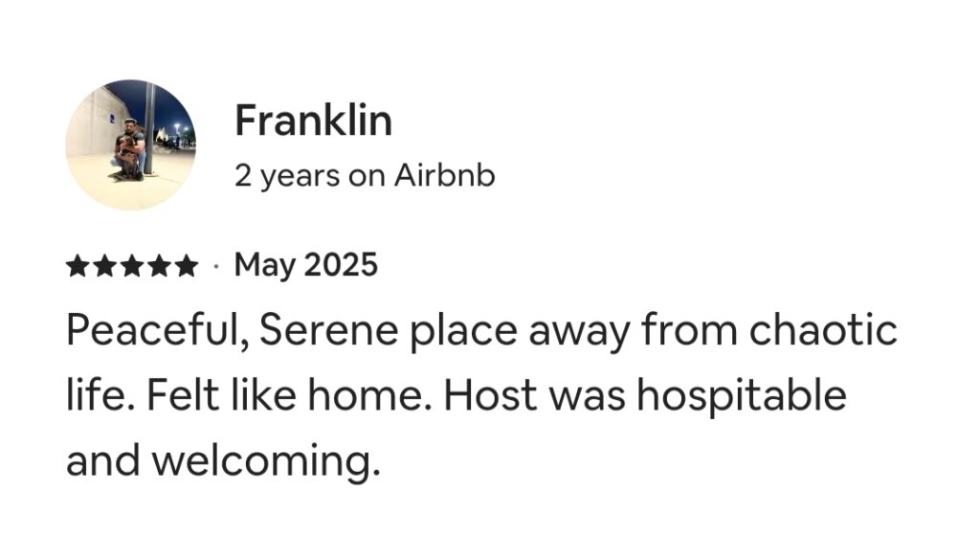Screen dimensions: 980x557
Task: Click the "2 years on Airbnb" text
Action: click(x=365, y=176)
